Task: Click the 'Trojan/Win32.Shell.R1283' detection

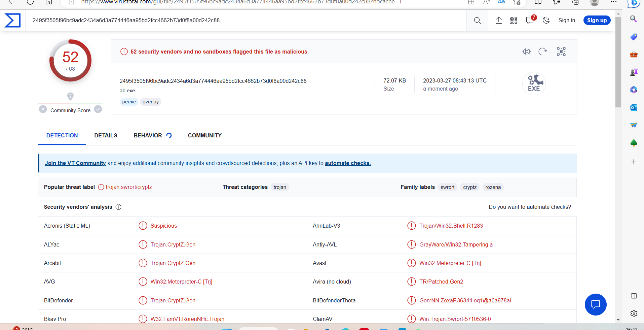Action: (451, 226)
